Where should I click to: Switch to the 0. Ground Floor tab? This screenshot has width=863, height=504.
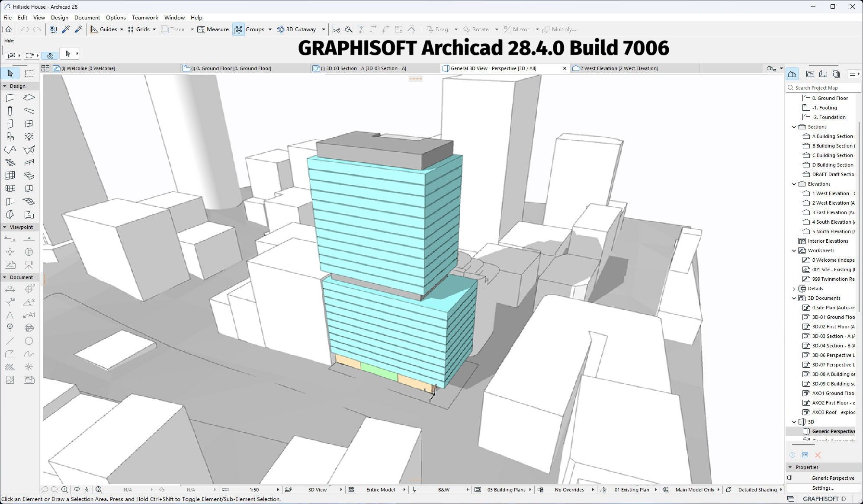(x=245, y=68)
